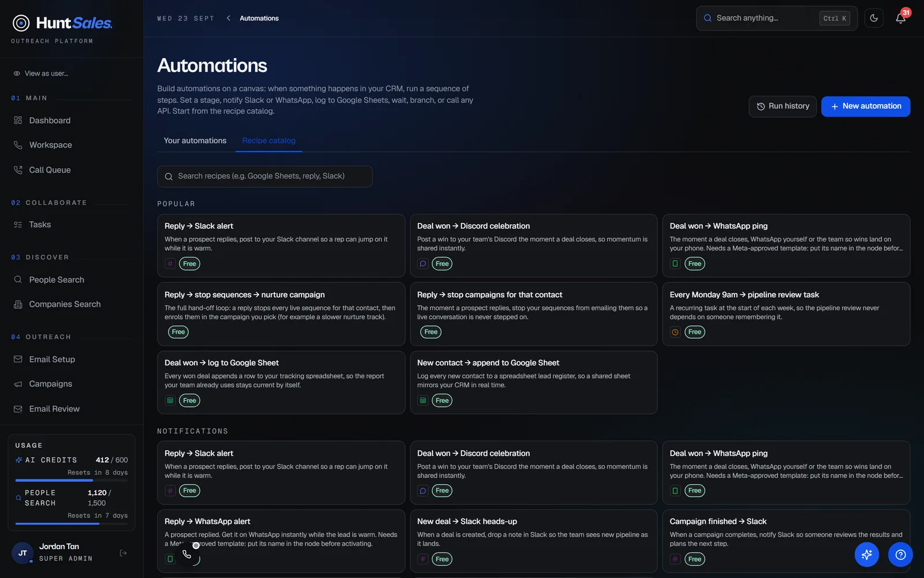Switch to the Your automations tab
This screenshot has height=578, width=924.
(195, 140)
